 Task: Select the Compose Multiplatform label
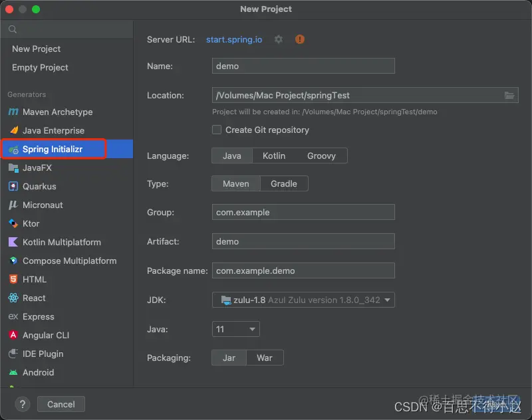(70, 261)
